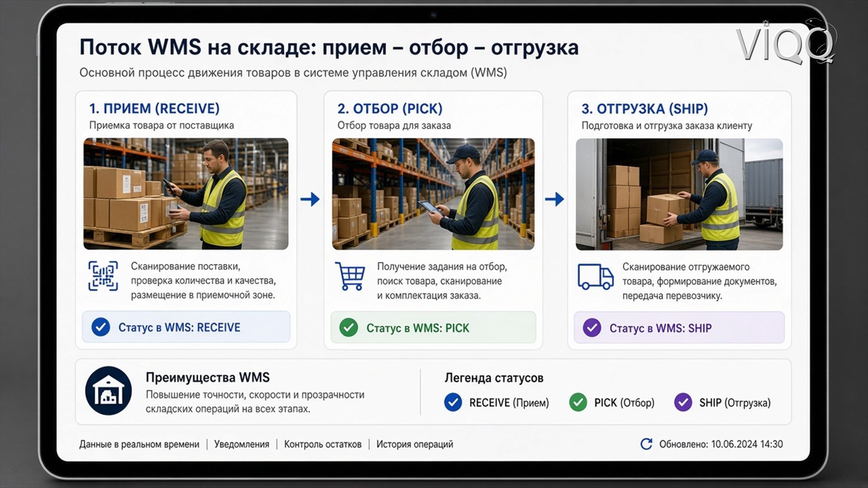868x488 pixels.
Task: Click the warehouse icon beside Преимущества WMS
Action: point(108,391)
